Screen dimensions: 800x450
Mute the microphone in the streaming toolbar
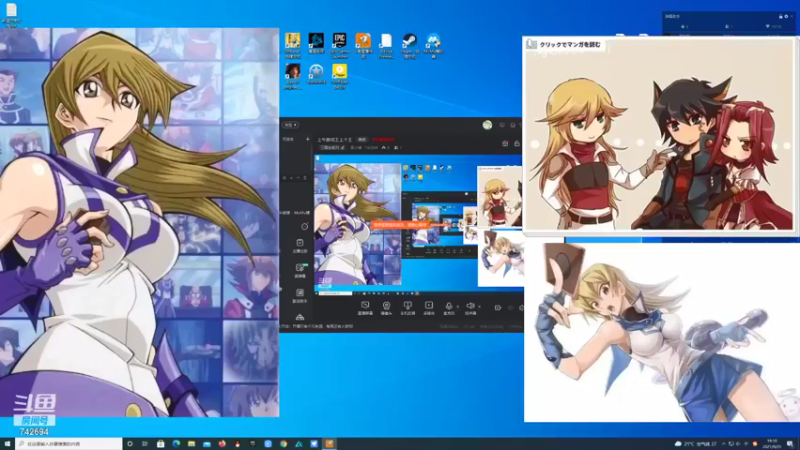coord(448,308)
